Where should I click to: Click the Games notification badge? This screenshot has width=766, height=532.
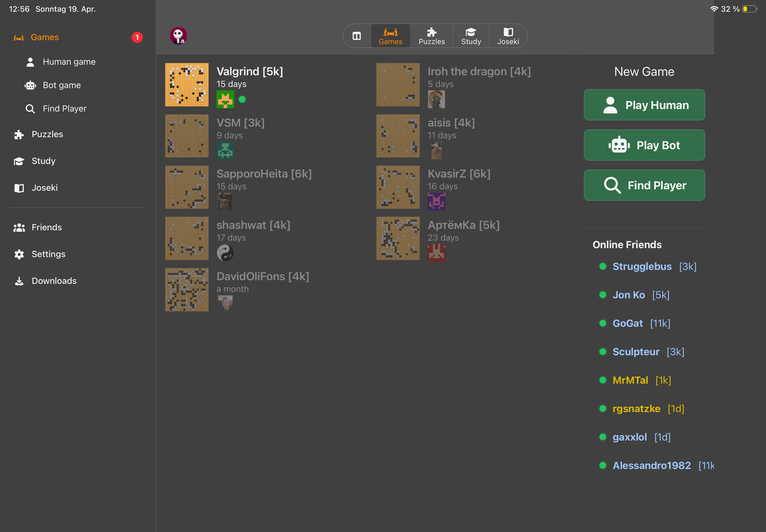point(137,37)
